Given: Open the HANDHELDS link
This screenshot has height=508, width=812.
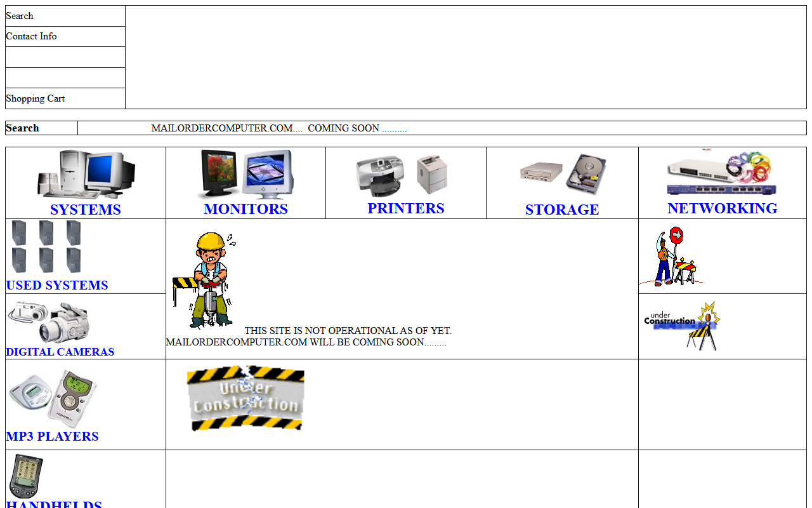Looking at the screenshot, I should [54, 504].
